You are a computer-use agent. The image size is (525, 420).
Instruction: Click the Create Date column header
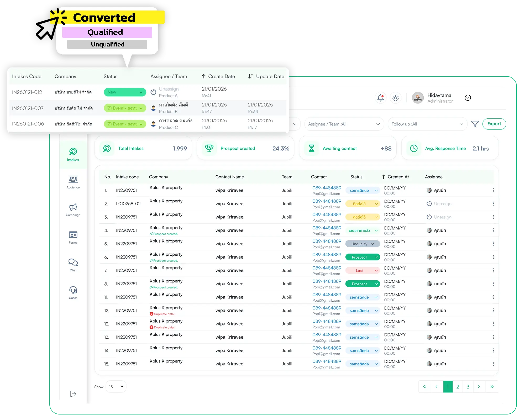218,76
